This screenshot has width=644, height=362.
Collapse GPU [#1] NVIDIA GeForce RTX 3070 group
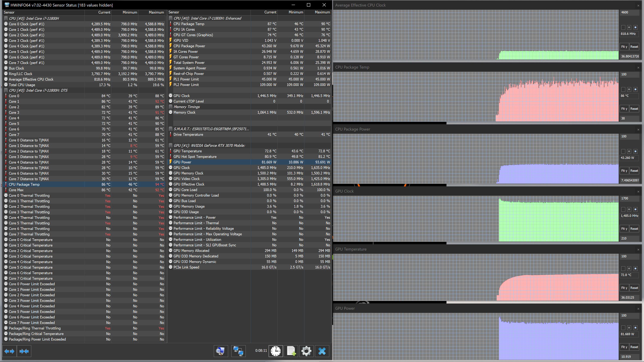tap(171, 145)
